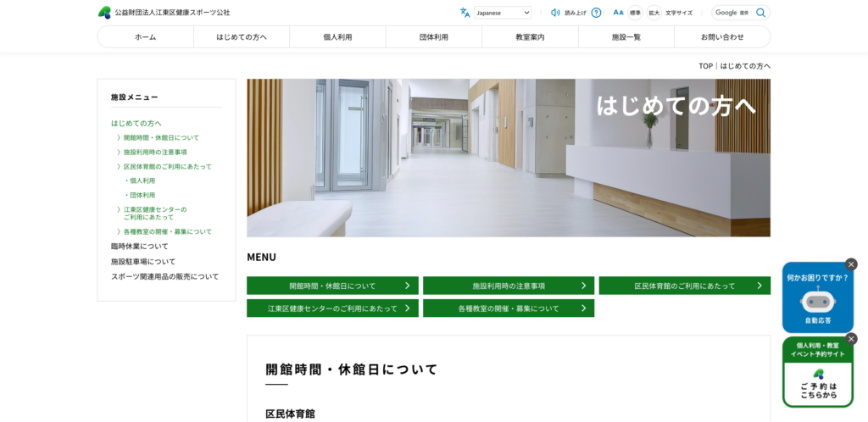Click the search magnifier icon
Viewport: 868px width, 422px height.
pyautogui.click(x=760, y=13)
